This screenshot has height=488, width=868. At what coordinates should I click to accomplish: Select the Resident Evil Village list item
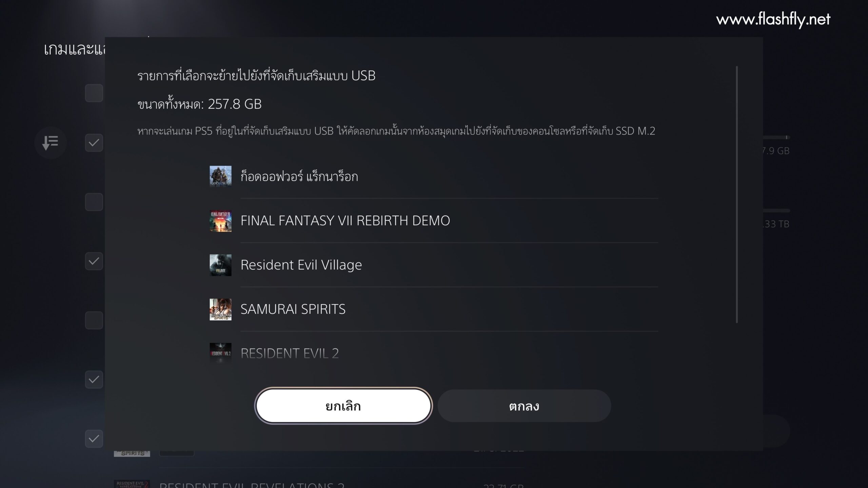[x=434, y=265]
